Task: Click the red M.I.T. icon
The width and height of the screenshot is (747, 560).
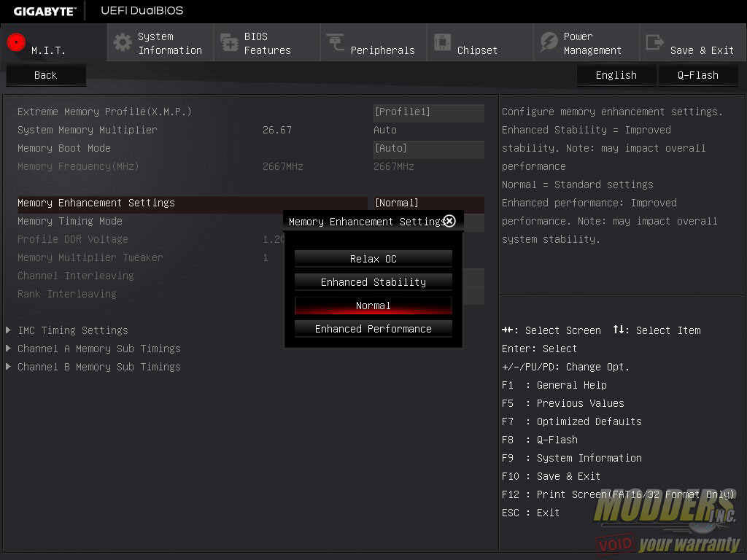Action: click(16, 42)
